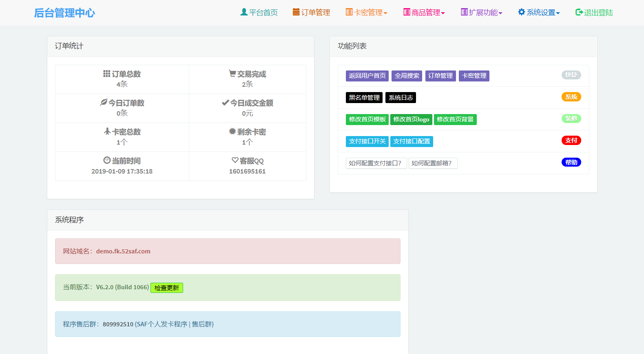644x354 pixels.
Task: Click the list icon beside 商品管理
Action: pyautogui.click(x=407, y=12)
